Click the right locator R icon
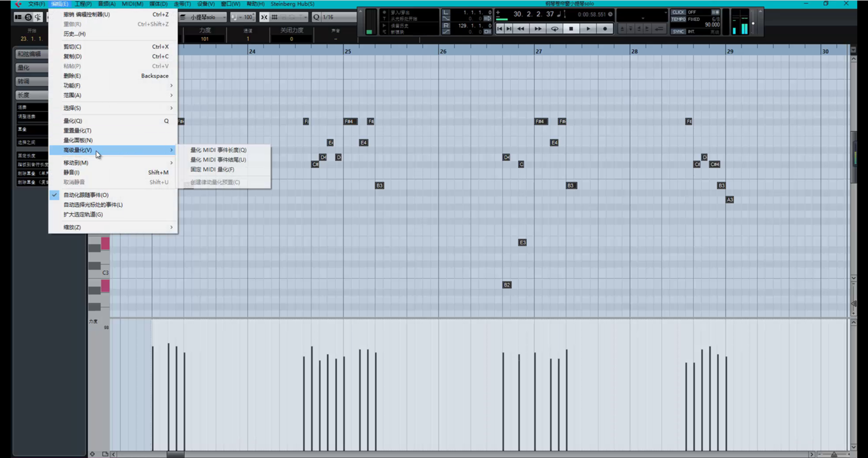868x458 pixels. pyautogui.click(x=446, y=25)
